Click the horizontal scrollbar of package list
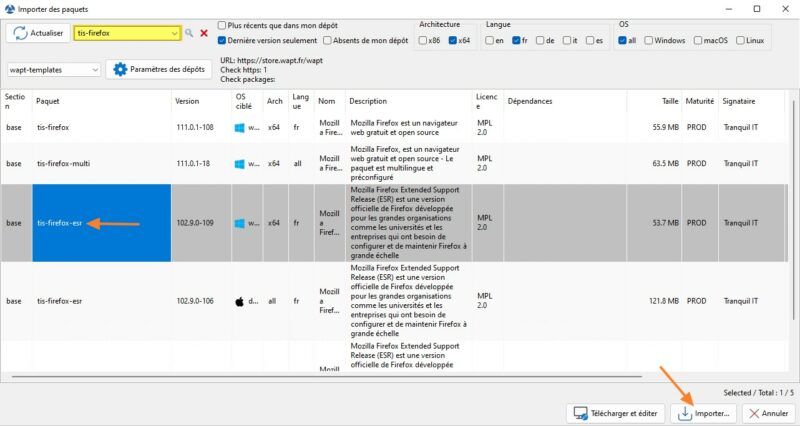The height and width of the screenshot is (426, 800). (x=327, y=377)
